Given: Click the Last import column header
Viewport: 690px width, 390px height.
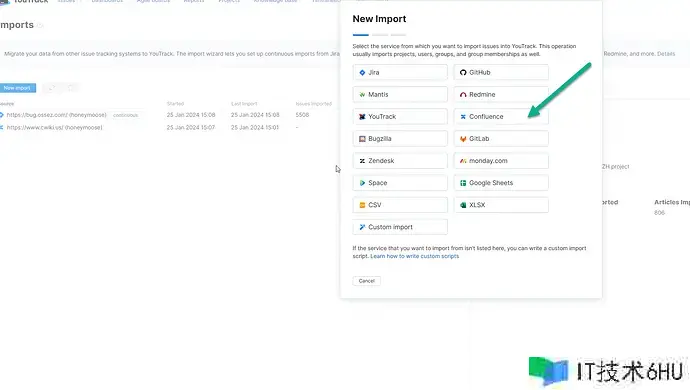Looking at the screenshot, I should [x=244, y=104].
